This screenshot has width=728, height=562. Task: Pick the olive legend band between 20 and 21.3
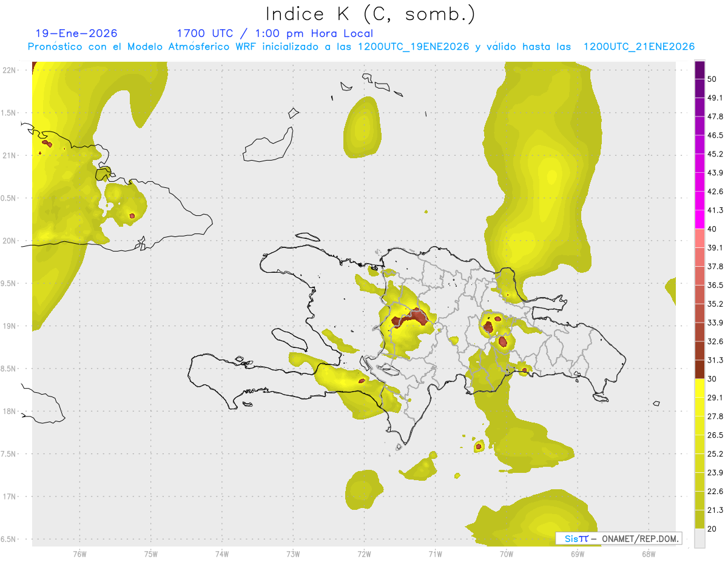pos(700,519)
